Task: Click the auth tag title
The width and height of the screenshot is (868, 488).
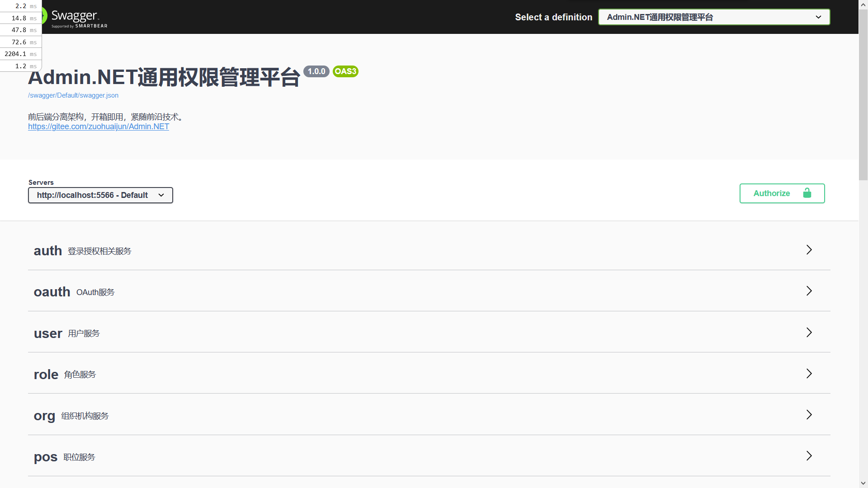Action: point(48,251)
